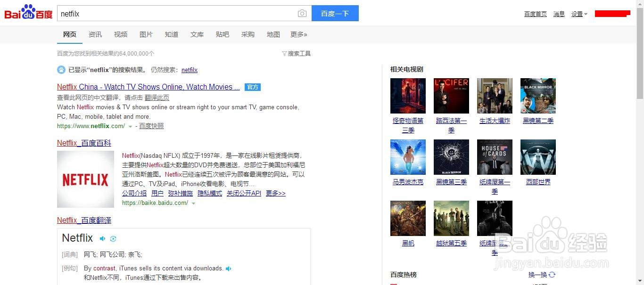The height and width of the screenshot is (285, 644).
Task: Open 马男波杰克 poster thumbnail
Action: click(x=408, y=157)
